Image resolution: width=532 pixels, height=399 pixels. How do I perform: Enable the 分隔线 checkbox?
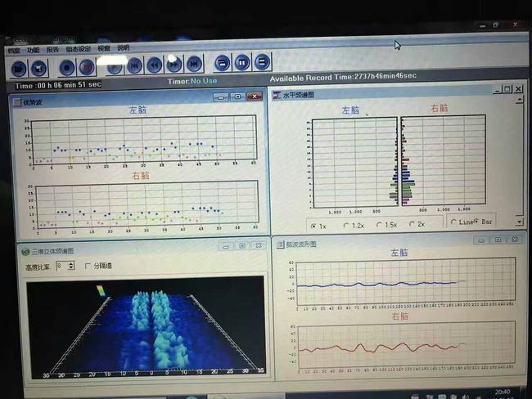click(88, 266)
